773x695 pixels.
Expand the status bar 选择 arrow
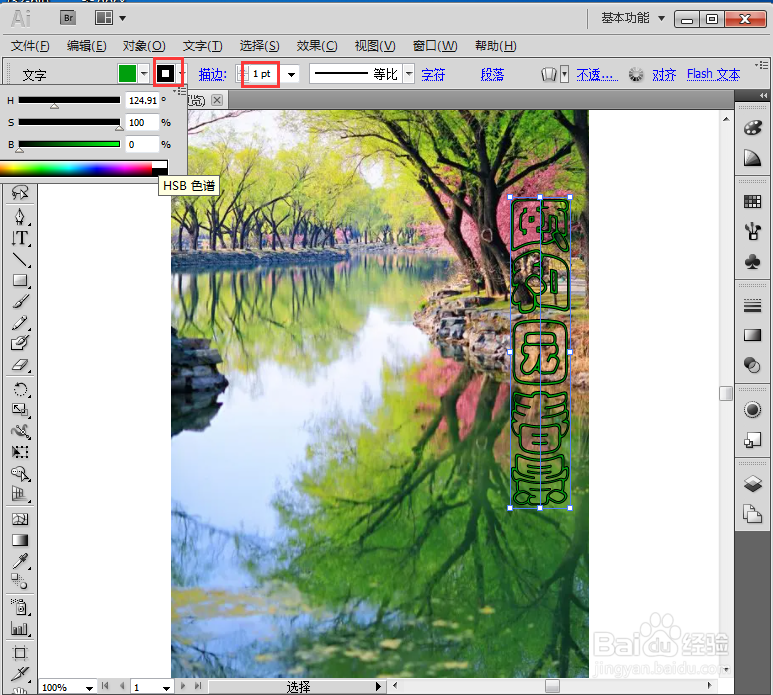click(x=378, y=686)
